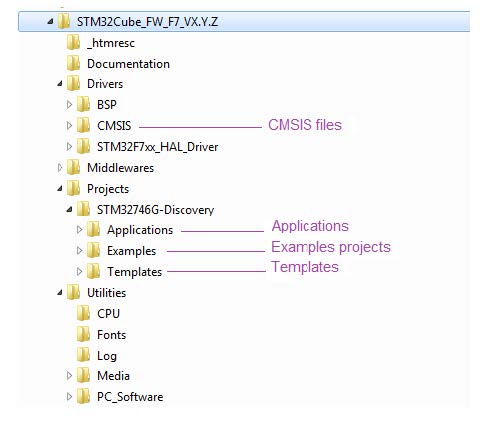Click the Templates folder icon

click(93, 272)
